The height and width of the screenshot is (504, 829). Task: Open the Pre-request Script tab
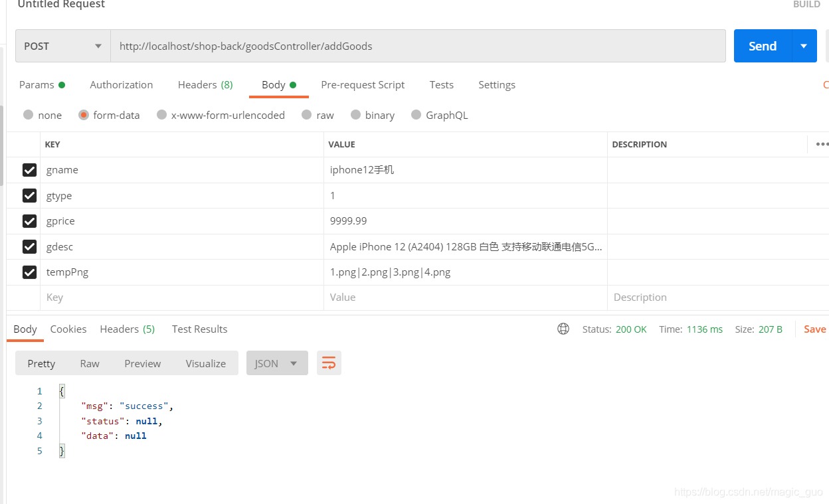click(363, 84)
